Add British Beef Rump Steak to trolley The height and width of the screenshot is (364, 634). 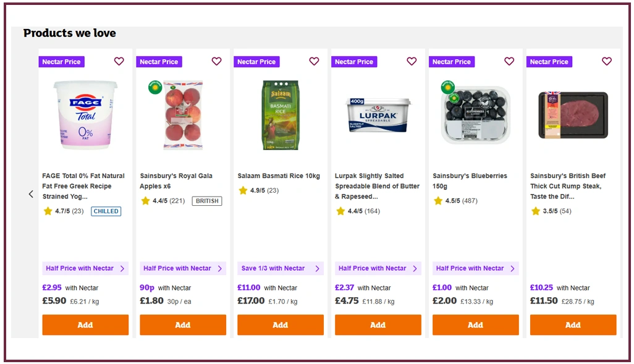pyautogui.click(x=573, y=325)
